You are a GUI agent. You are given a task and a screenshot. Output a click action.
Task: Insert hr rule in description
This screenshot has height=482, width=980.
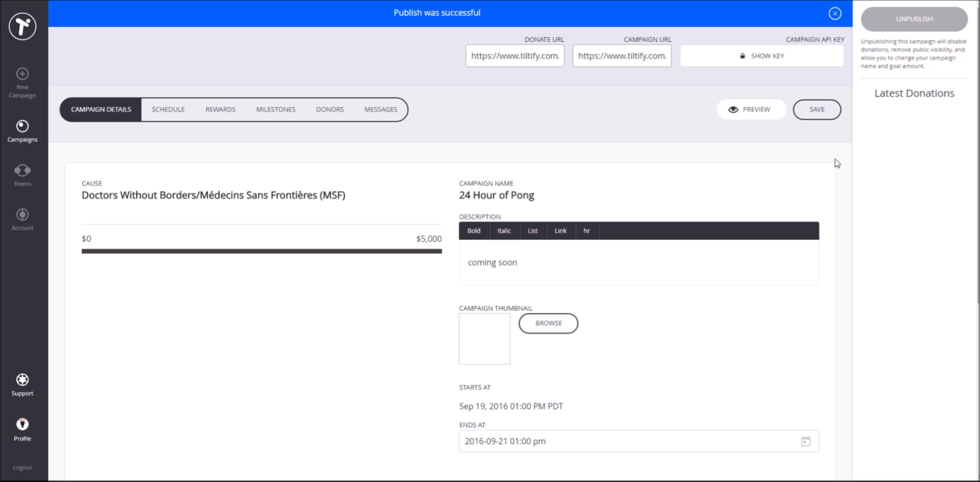(587, 230)
